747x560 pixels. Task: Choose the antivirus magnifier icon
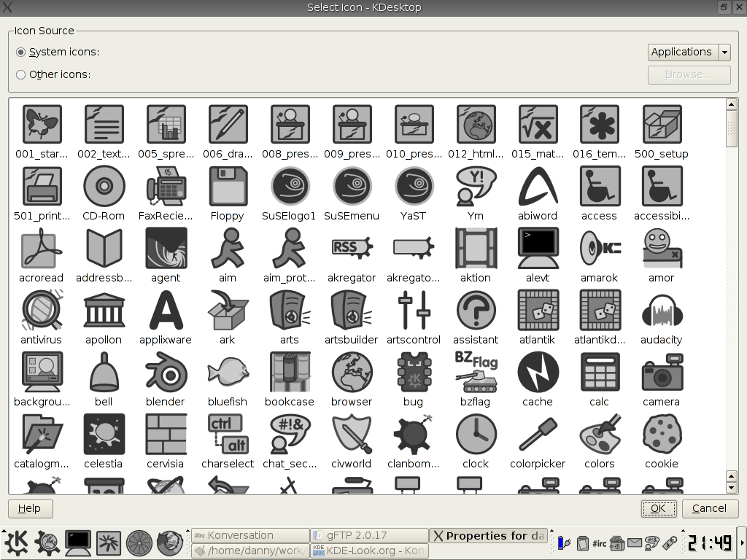[x=42, y=311]
